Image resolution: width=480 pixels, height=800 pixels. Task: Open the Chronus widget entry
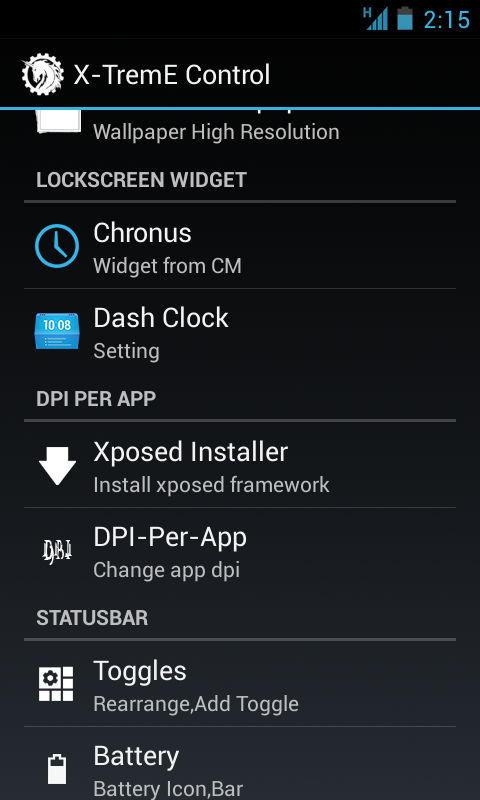click(x=240, y=246)
